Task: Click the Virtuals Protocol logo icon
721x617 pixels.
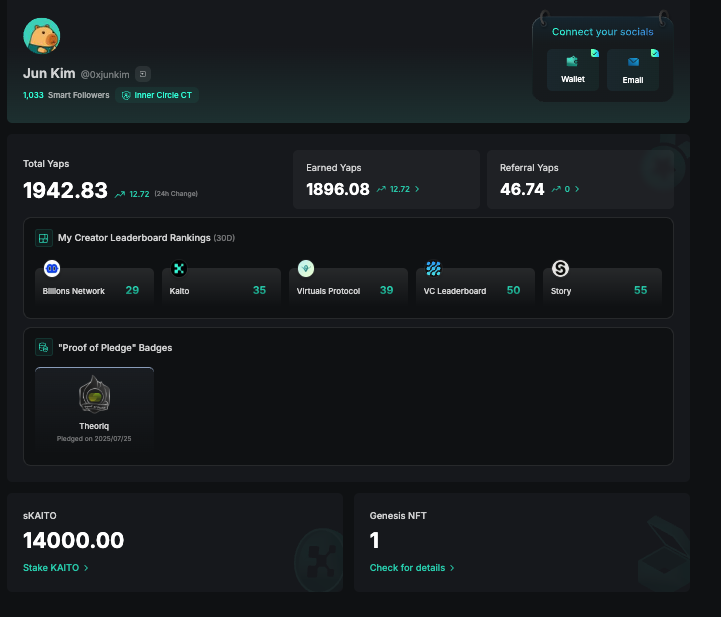Action: [x=306, y=269]
